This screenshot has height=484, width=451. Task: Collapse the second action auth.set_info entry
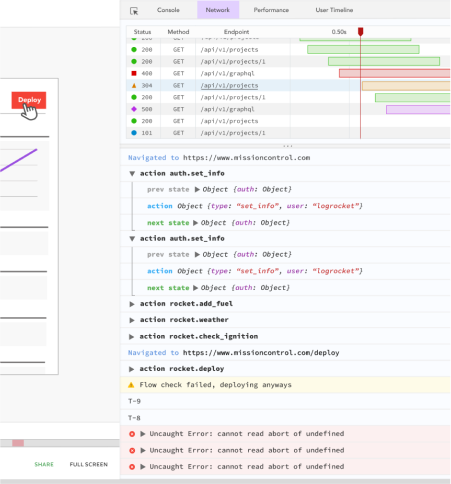[x=132, y=239]
